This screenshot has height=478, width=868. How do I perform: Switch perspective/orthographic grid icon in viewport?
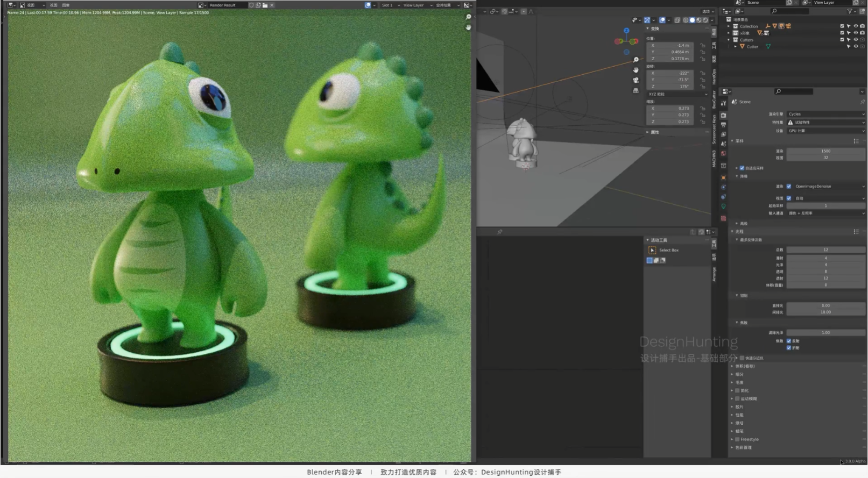click(x=636, y=90)
